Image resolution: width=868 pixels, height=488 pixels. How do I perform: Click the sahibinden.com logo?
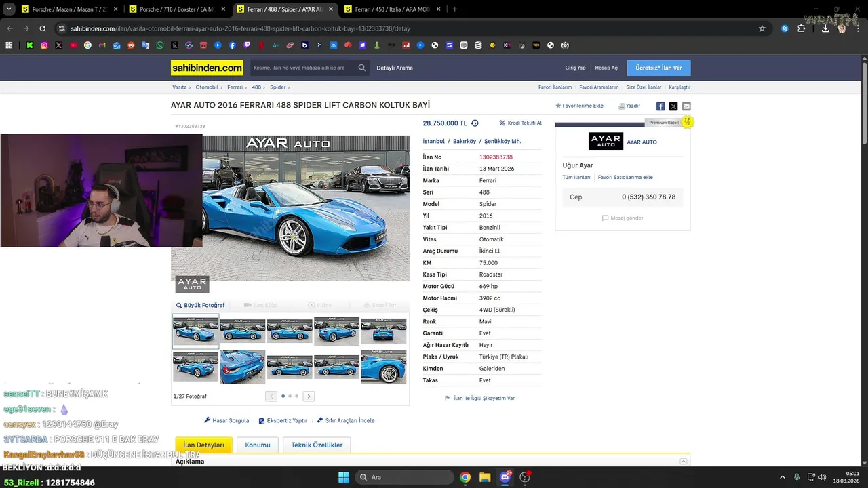pyautogui.click(x=207, y=68)
